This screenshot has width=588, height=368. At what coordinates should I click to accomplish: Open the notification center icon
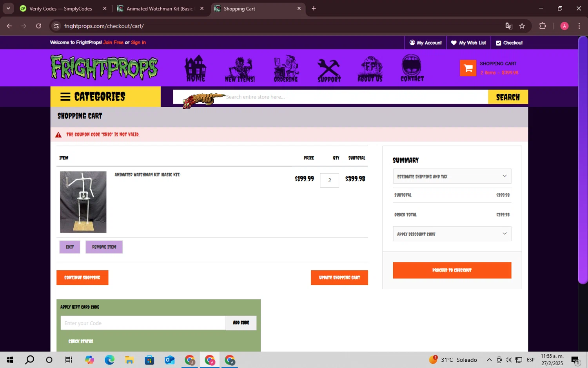point(575,360)
